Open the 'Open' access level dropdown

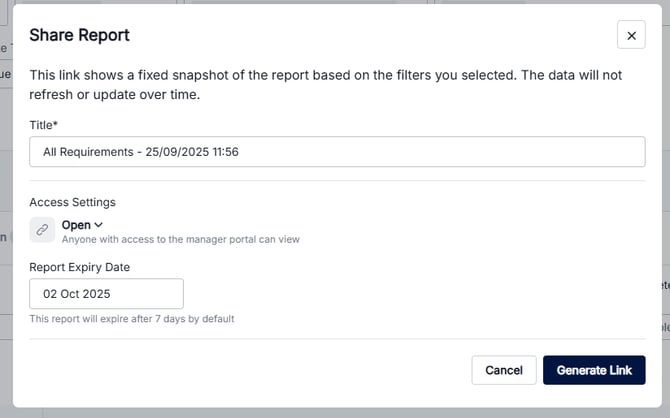point(82,225)
